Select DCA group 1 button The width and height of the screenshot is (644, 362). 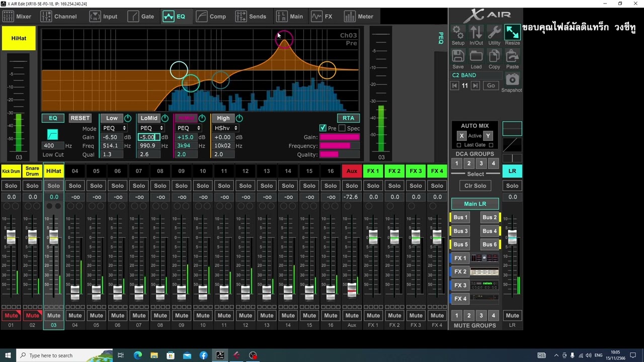(457, 163)
